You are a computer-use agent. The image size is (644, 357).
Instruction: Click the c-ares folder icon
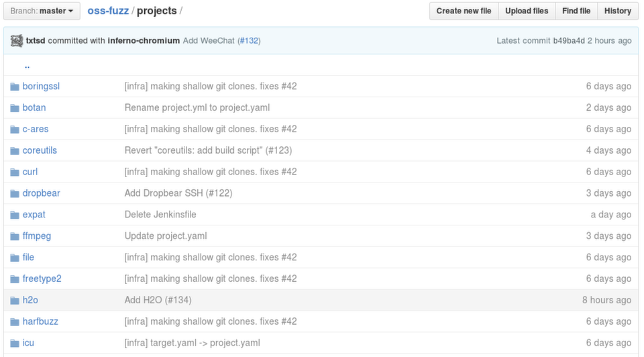[x=15, y=130]
